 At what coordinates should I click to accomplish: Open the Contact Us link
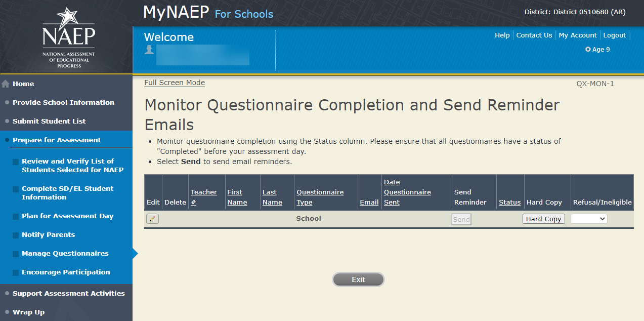coord(534,35)
